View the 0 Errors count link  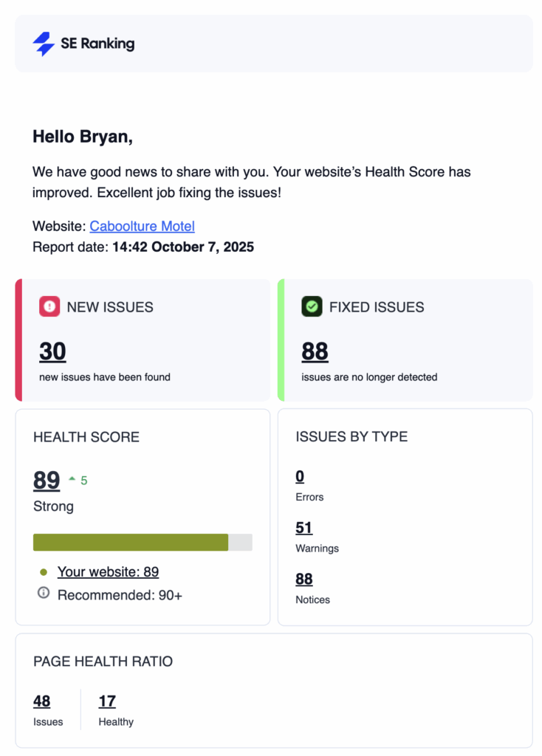click(300, 476)
